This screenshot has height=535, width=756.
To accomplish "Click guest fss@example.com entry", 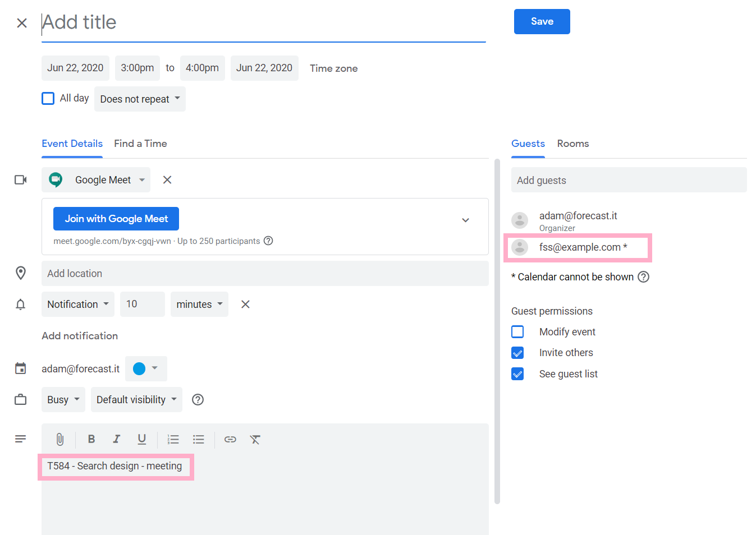I will click(x=578, y=247).
